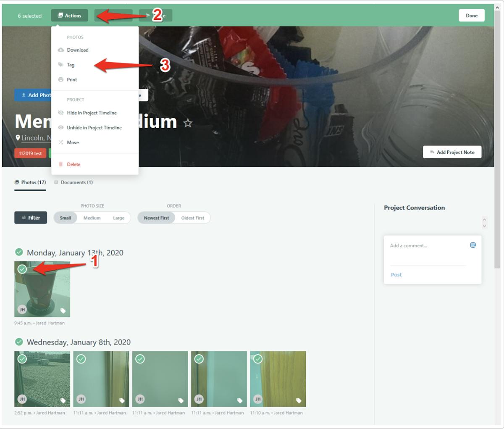504x429 pixels.
Task: Switch to the Documents (1) tab
Action: point(73,182)
